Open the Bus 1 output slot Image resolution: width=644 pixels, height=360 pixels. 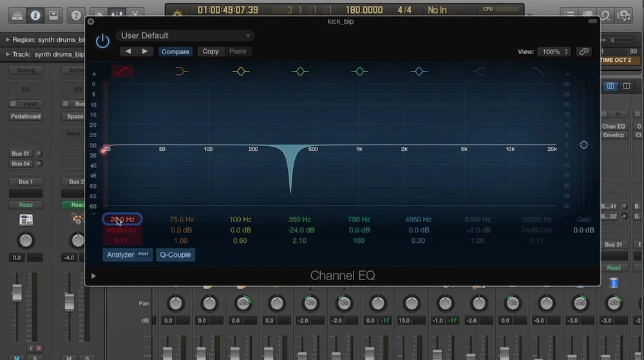tap(26, 182)
